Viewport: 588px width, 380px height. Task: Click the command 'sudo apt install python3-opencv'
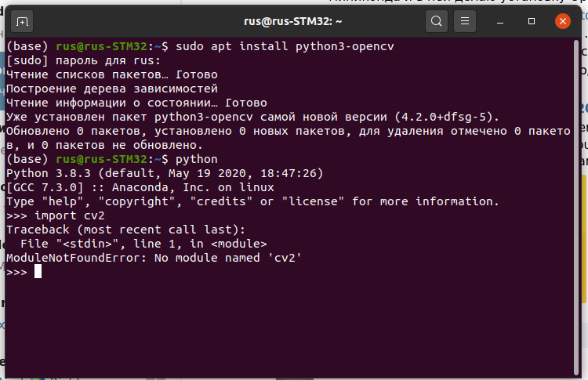285,46
